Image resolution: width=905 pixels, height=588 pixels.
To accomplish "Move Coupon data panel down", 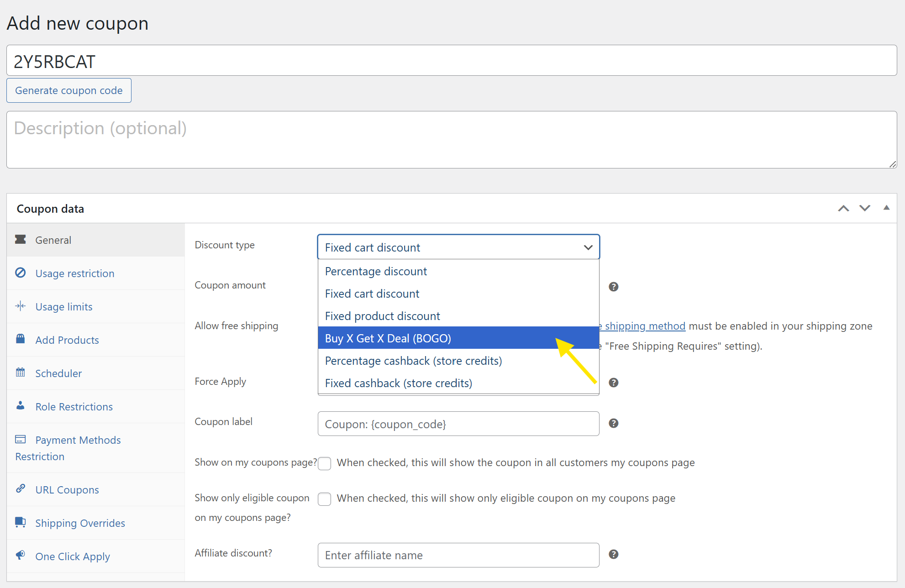I will pos(864,208).
